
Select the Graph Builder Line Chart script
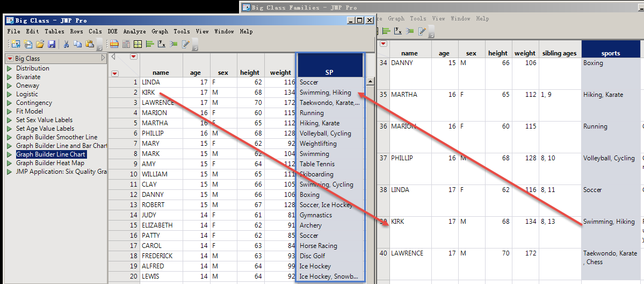pyautogui.click(x=50, y=154)
